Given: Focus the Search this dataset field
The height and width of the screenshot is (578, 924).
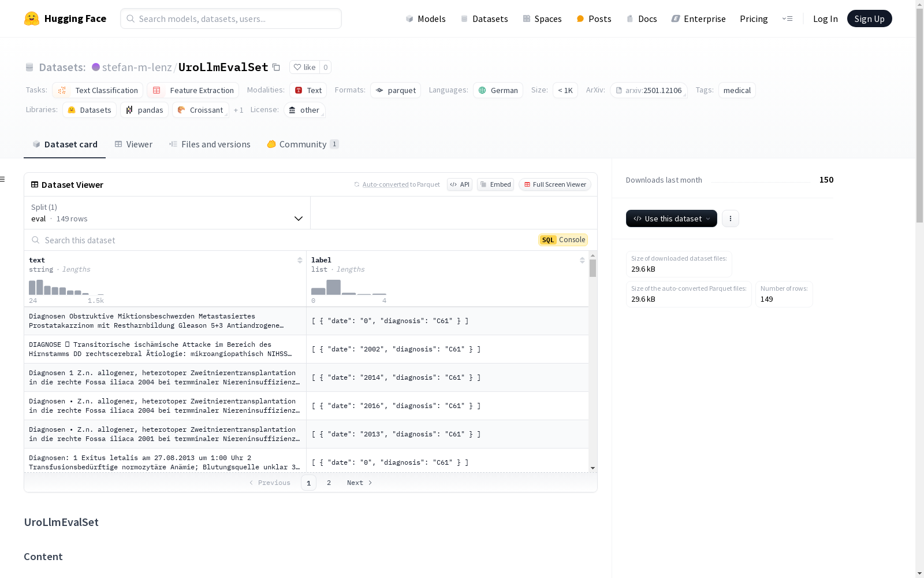Looking at the screenshot, I should pos(281,240).
